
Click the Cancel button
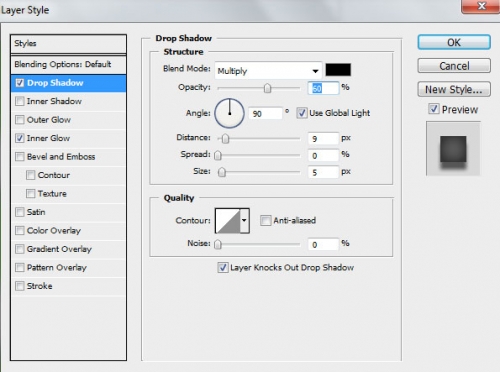pos(454,66)
